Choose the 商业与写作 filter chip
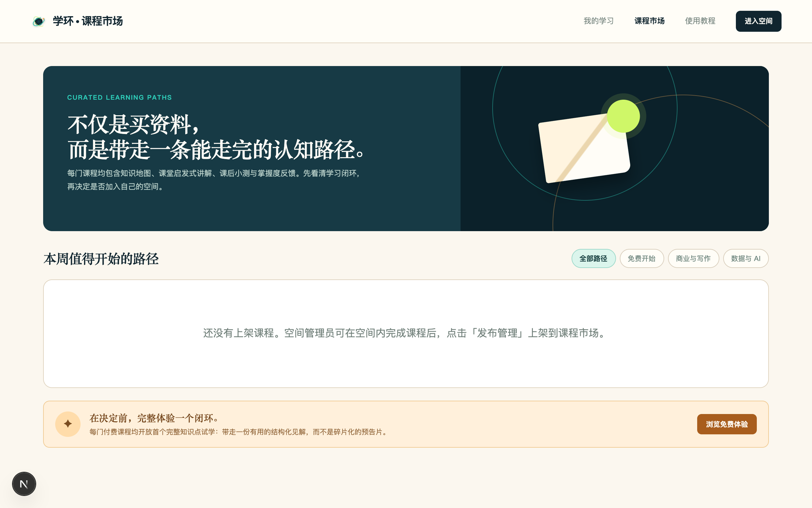This screenshot has width=812, height=508. tap(693, 258)
